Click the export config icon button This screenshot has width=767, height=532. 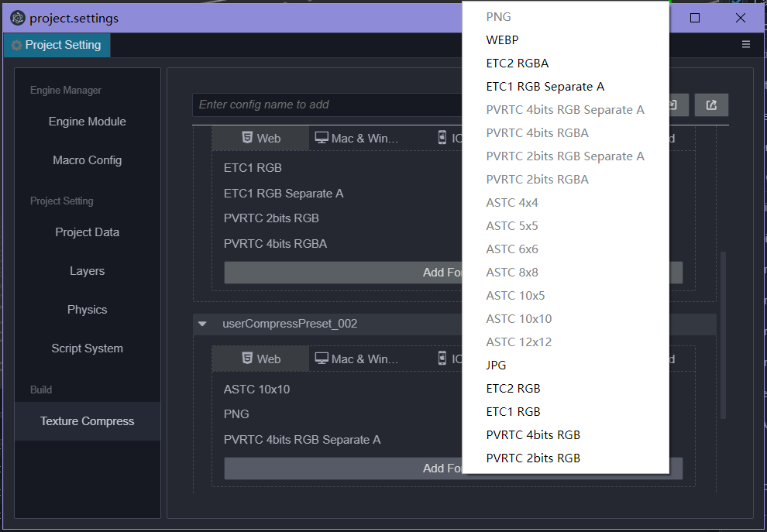[711, 105]
